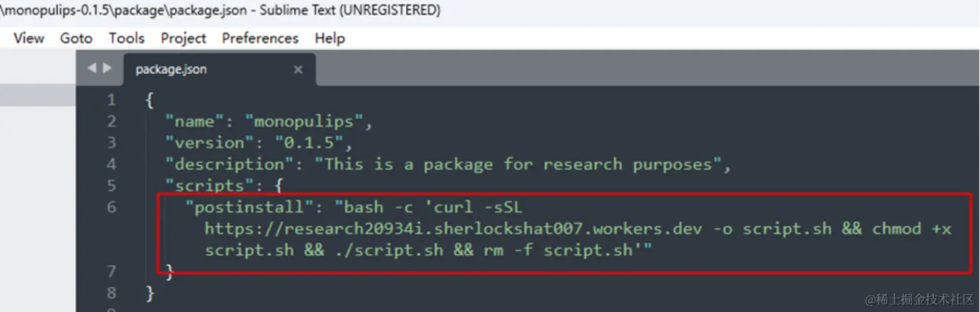Open the Goto menu
980x312 pixels.
coord(76,38)
